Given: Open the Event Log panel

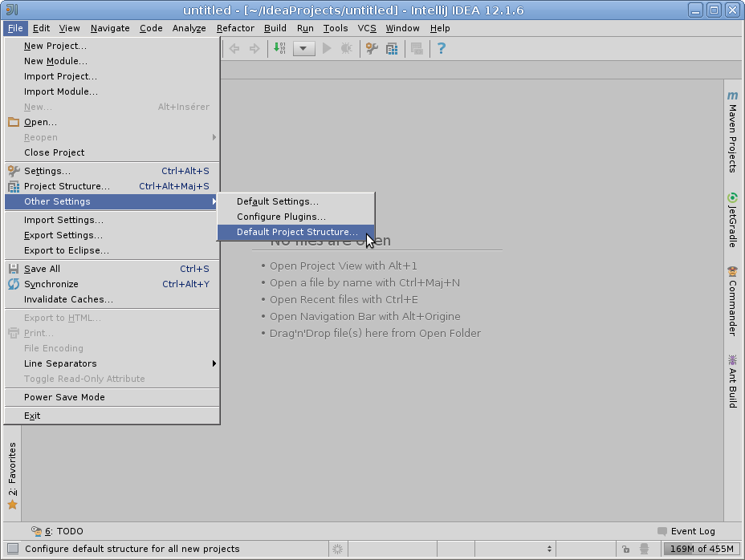Looking at the screenshot, I should (686, 531).
